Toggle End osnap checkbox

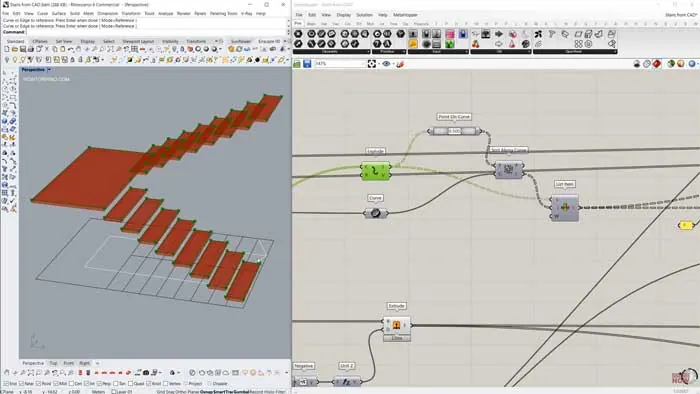click(x=5, y=384)
